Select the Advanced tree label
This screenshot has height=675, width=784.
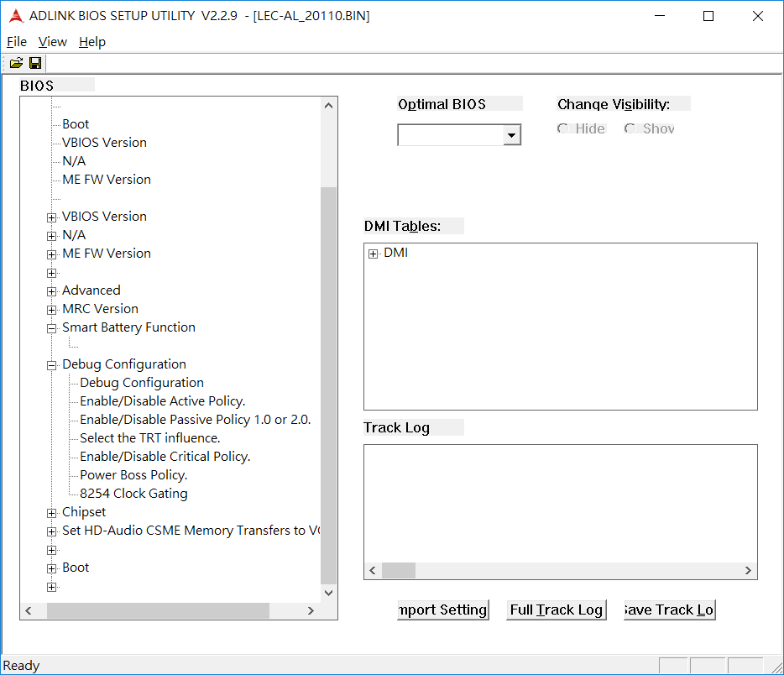pyautogui.click(x=91, y=290)
